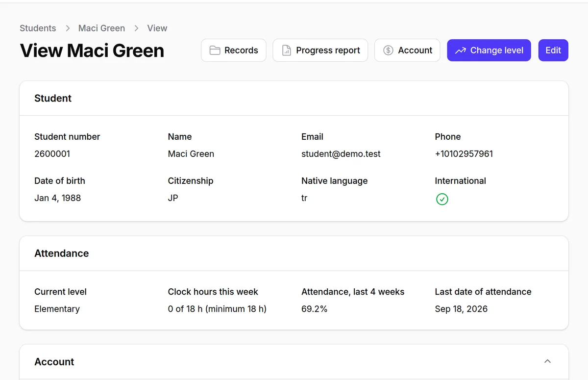Click the Phone field label

pos(448,137)
